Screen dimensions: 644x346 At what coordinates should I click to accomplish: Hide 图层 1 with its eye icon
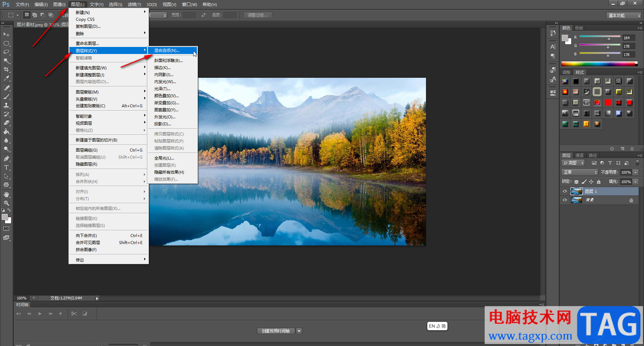pos(565,191)
